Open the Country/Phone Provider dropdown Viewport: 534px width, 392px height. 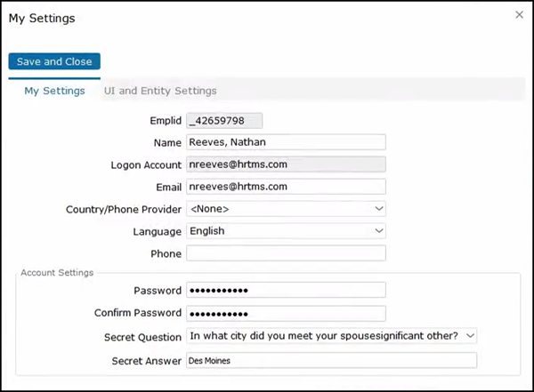285,209
